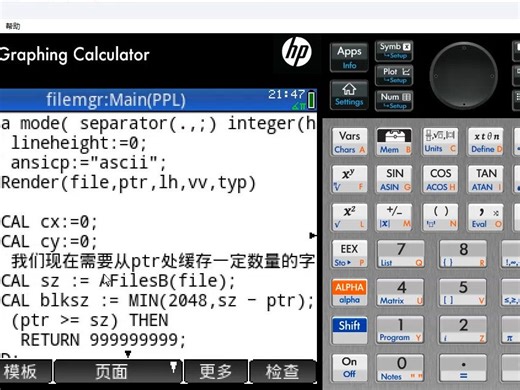Tap the math template Units key

click(x=440, y=142)
